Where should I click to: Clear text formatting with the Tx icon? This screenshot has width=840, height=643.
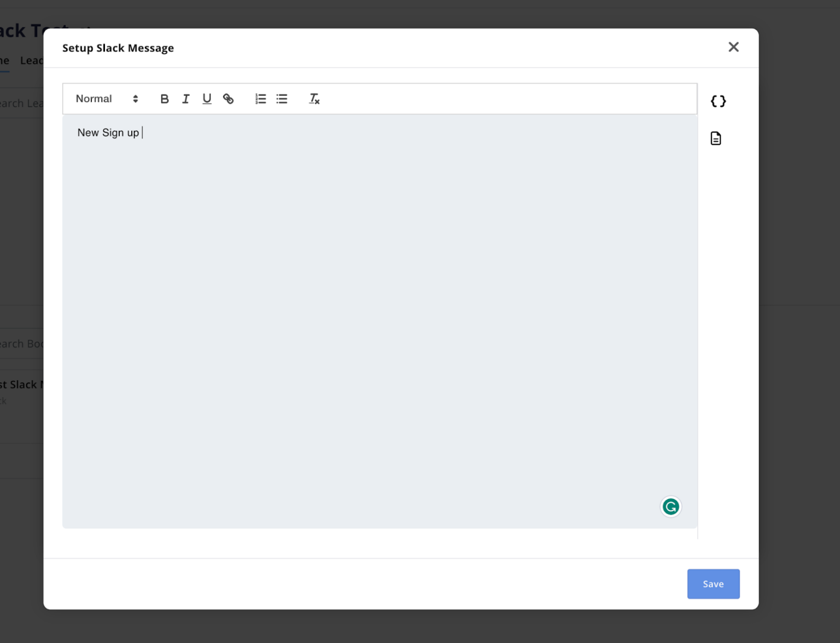tap(314, 99)
